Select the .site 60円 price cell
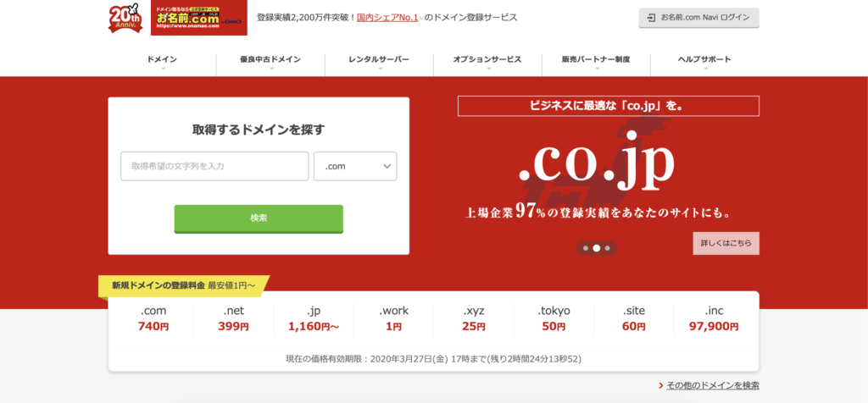 [634, 319]
